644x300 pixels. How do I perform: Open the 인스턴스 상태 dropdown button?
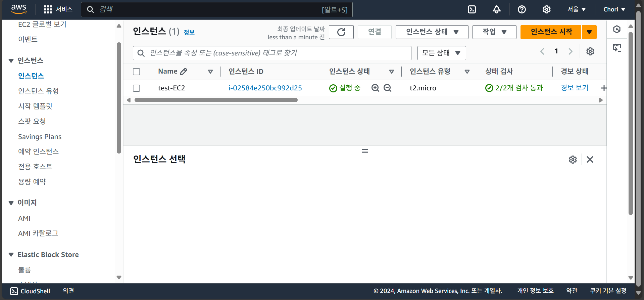(432, 32)
